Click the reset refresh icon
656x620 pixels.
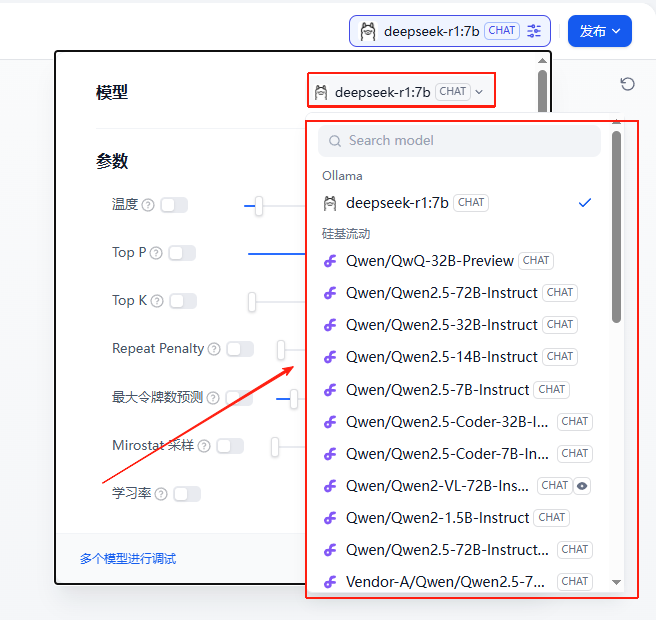coord(627,84)
